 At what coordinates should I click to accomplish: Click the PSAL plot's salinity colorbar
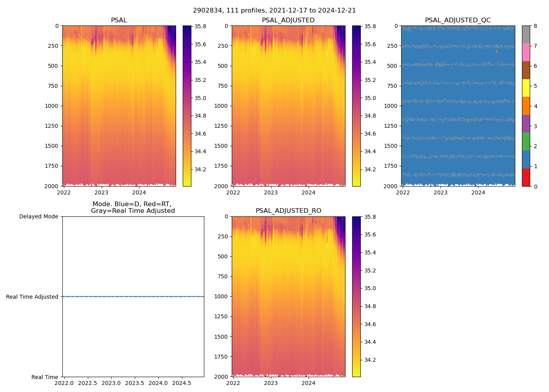click(187, 106)
